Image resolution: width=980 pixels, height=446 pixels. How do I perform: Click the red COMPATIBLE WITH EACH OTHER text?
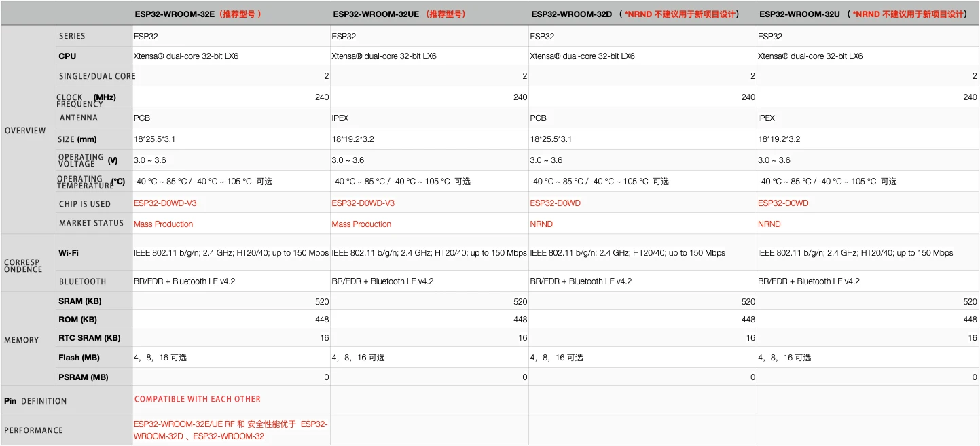(198, 399)
